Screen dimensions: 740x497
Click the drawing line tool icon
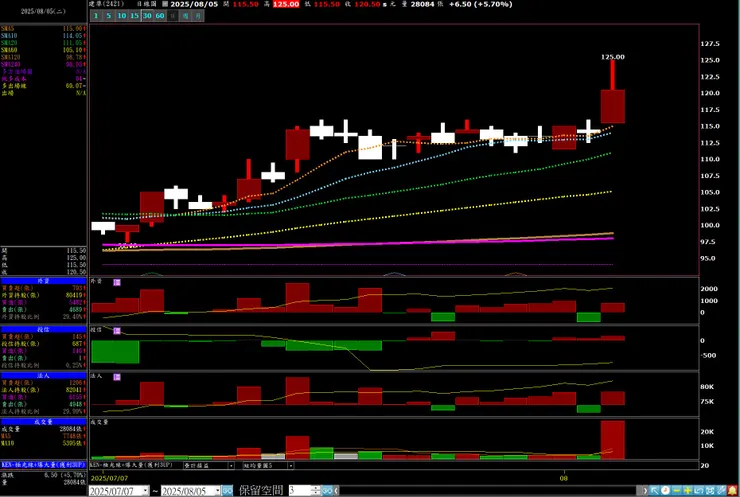click(x=721, y=491)
